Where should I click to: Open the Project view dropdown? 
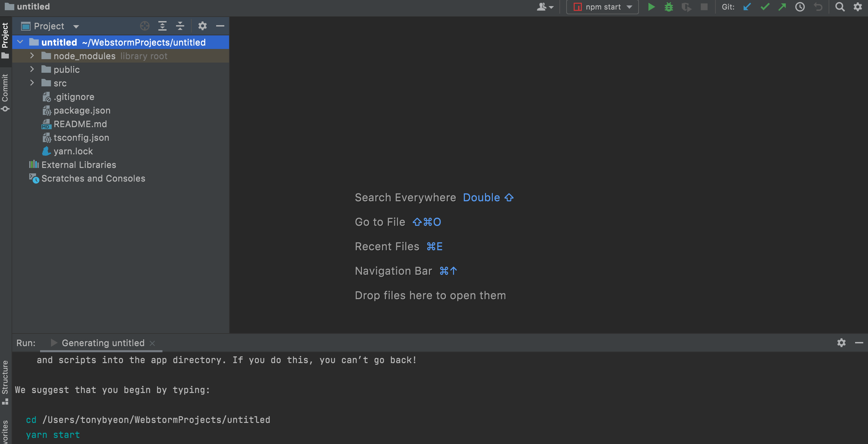tap(76, 26)
